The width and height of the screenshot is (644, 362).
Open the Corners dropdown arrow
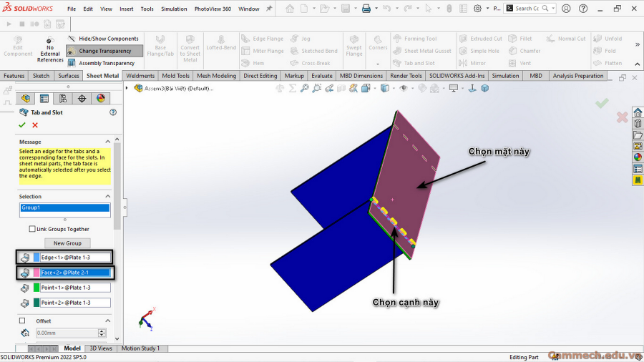tap(378, 64)
